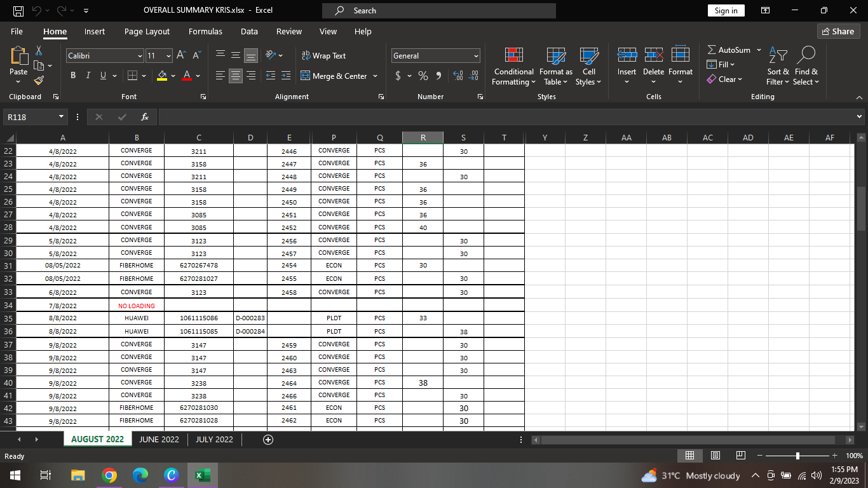
Task: Click the Increase Font Size icon
Action: (x=181, y=56)
